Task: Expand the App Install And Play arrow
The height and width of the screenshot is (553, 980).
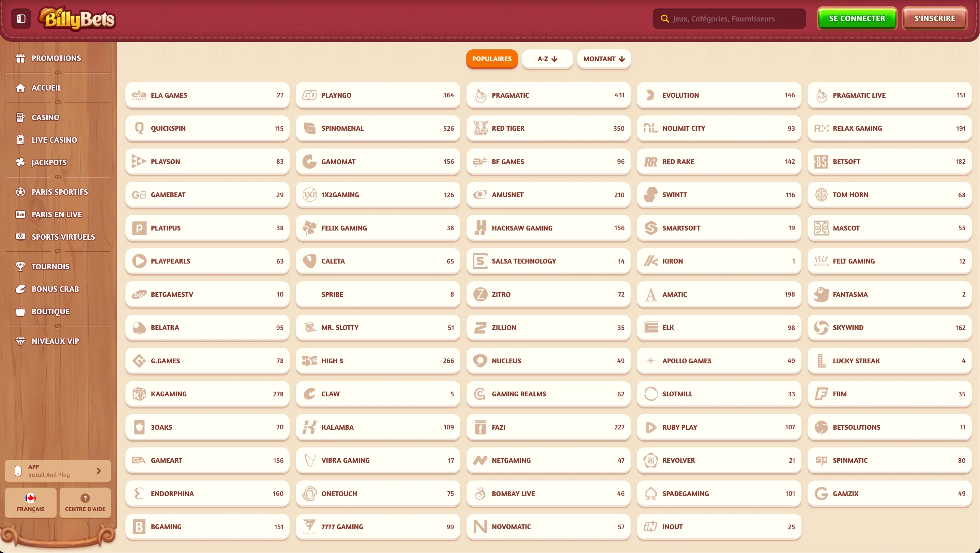Action: [x=98, y=471]
